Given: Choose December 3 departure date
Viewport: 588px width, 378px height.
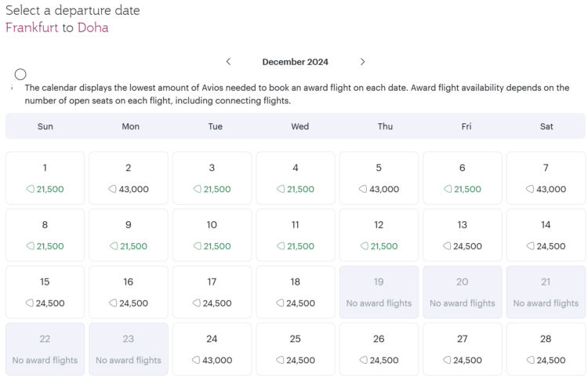Looking at the screenshot, I should coord(212,178).
